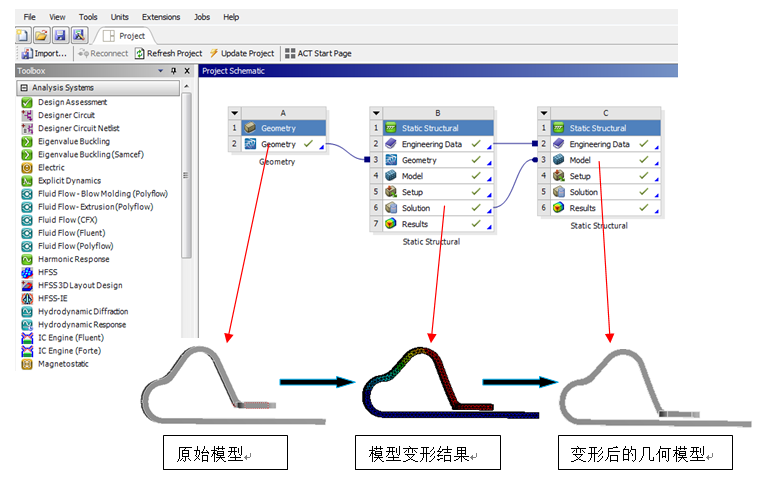Screen dimensions: 761x491
Task: Select the Solution cell in system C
Action: click(606, 192)
